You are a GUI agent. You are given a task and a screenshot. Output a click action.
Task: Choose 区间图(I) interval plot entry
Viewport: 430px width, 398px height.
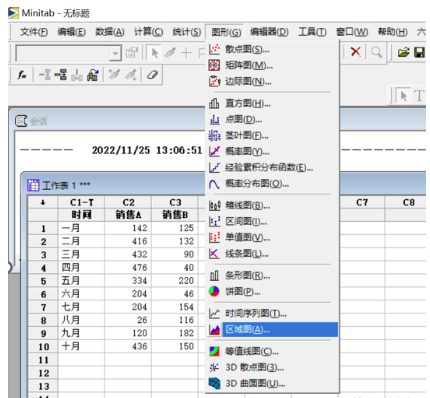(272, 221)
